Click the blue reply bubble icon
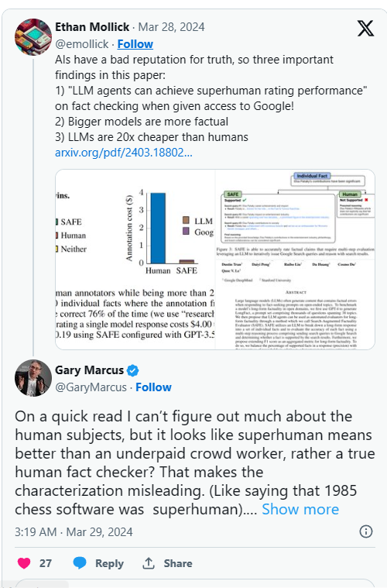Image resolution: width=387 pixels, height=588 pixels. pyautogui.click(x=80, y=563)
